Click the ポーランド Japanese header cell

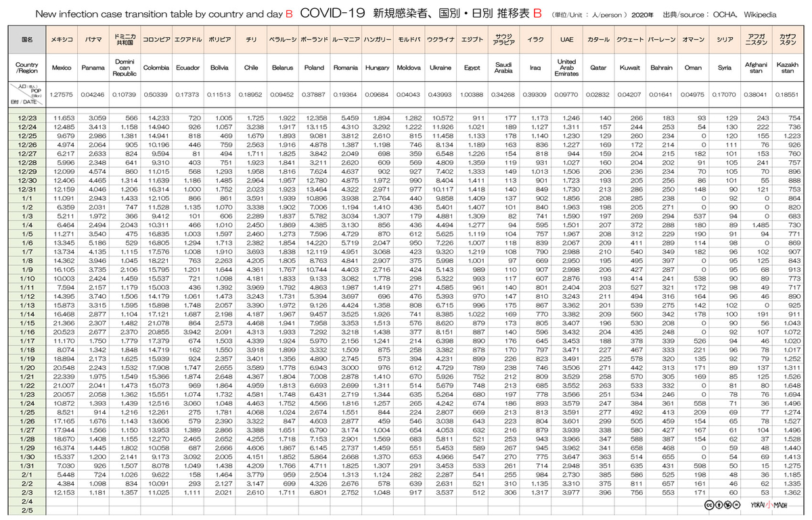(x=314, y=40)
